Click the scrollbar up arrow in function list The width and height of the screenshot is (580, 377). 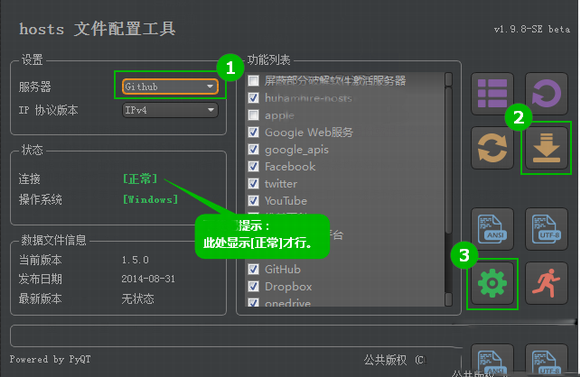448,79
